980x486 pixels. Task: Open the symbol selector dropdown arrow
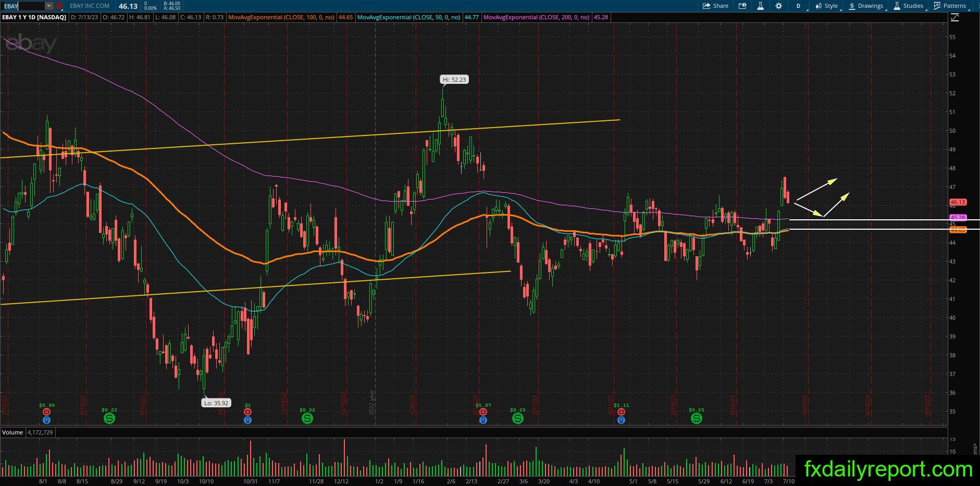[49, 6]
